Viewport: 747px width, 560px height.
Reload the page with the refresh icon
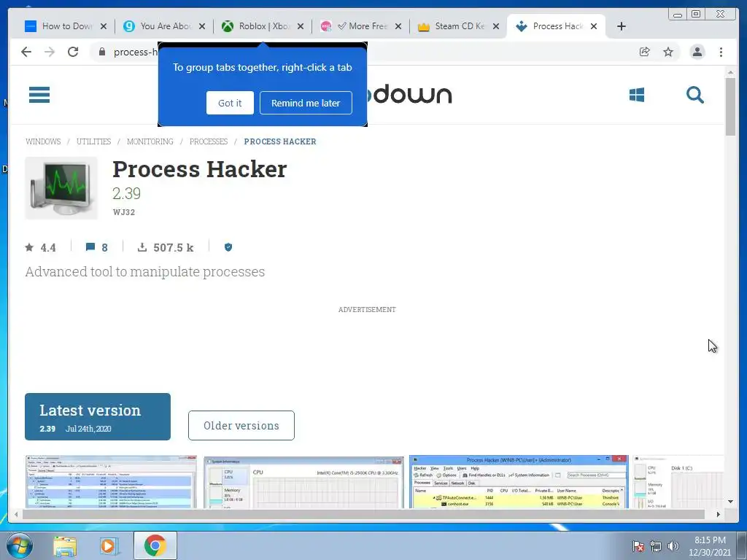click(x=73, y=52)
